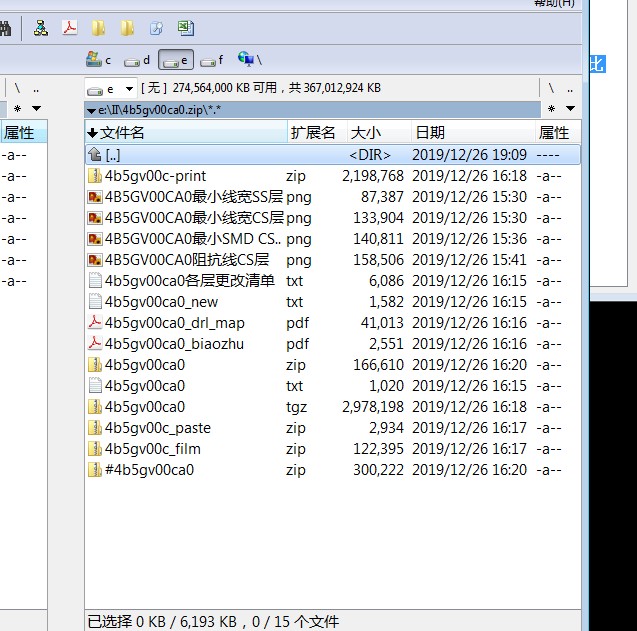Open the folder icon beside the document-search icon
This screenshot has height=631, width=637.
pos(127,28)
